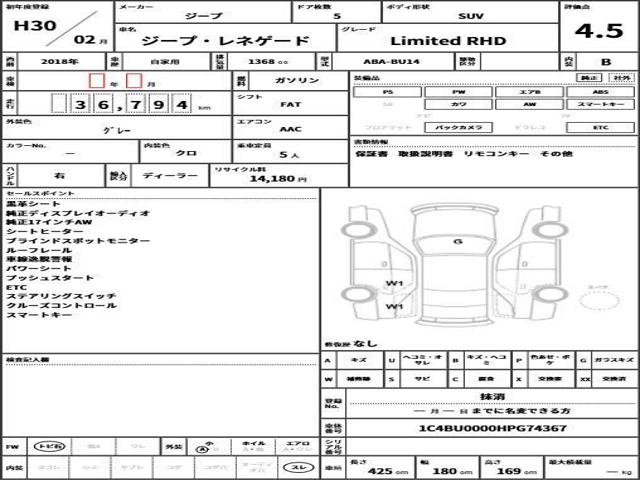
Task: Select the 2018年 calendar year cell
Action: point(60,62)
